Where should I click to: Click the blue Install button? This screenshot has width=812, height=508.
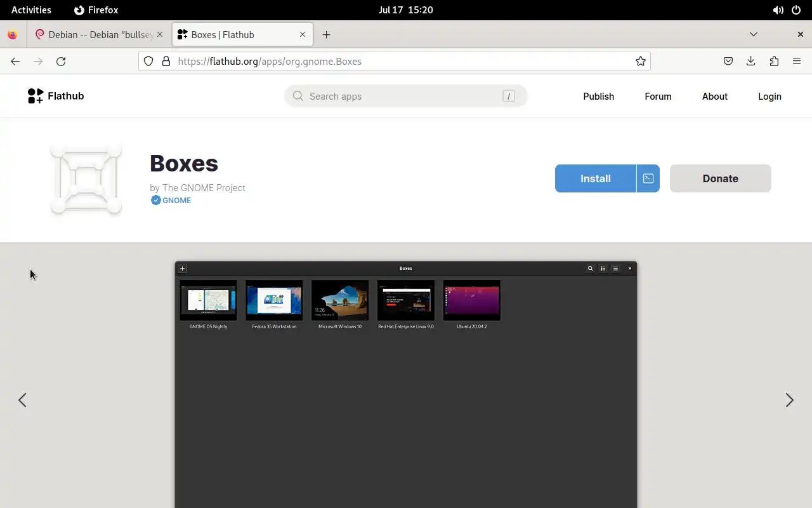pos(596,178)
